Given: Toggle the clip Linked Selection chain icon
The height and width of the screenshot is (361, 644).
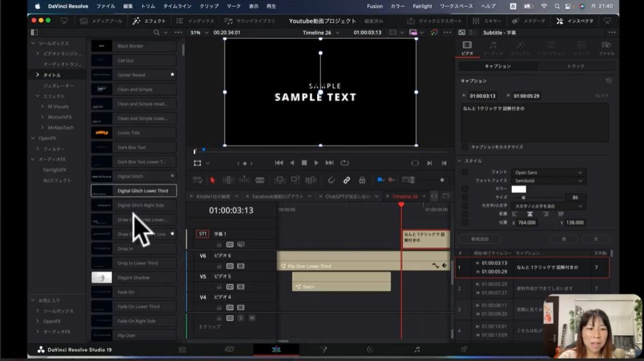Looking at the screenshot, I should (x=346, y=181).
